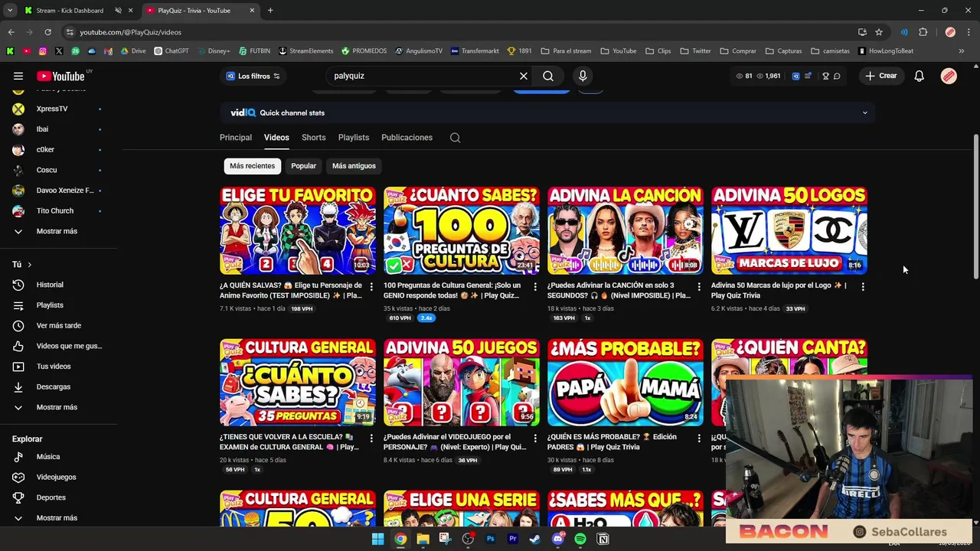Open the Para el stream bookmarks folder
The image size is (980, 551).
point(566,51)
